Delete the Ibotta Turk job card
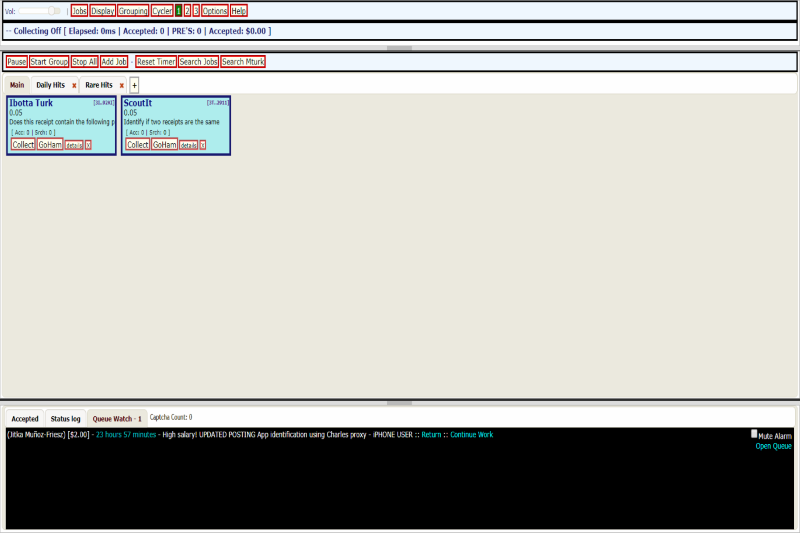This screenshot has height=533, width=800. (88, 145)
